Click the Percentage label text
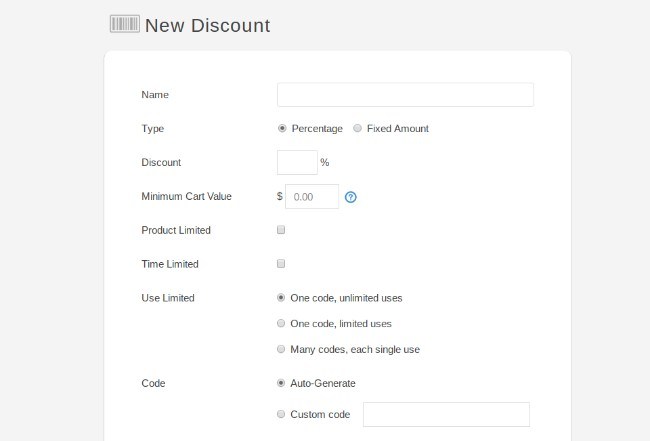650x441 pixels. point(317,129)
